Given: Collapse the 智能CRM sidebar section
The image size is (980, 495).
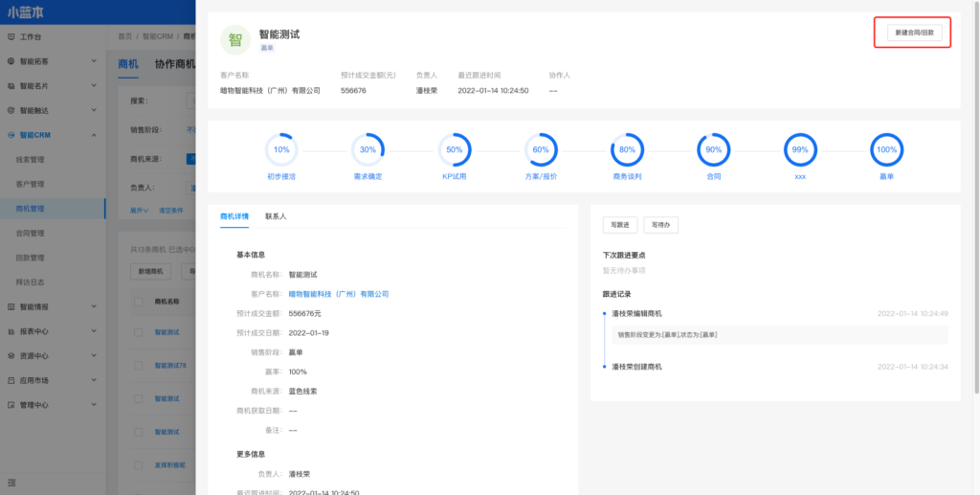Looking at the screenshot, I should point(53,135).
